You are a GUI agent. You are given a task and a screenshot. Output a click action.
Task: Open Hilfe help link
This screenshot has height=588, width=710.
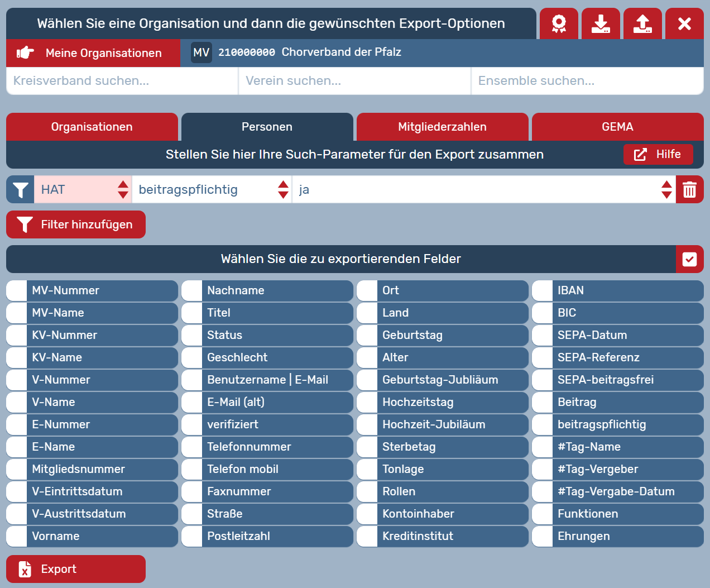(658, 154)
